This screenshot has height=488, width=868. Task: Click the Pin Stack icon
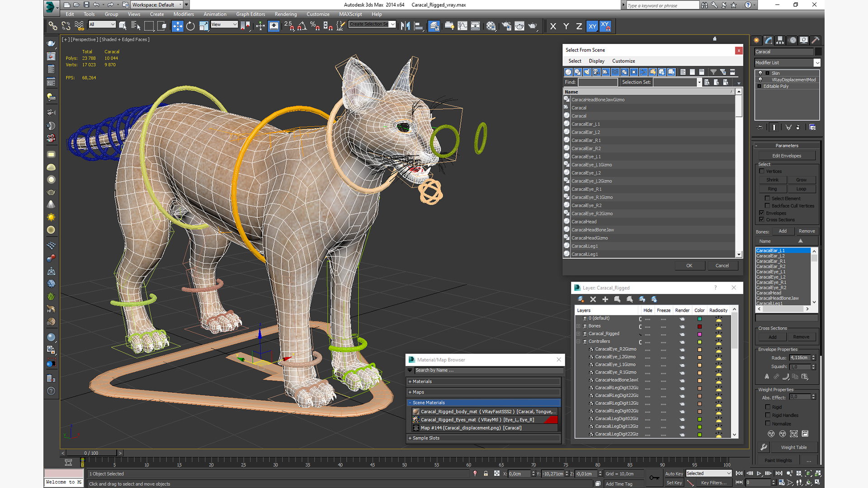(x=759, y=127)
